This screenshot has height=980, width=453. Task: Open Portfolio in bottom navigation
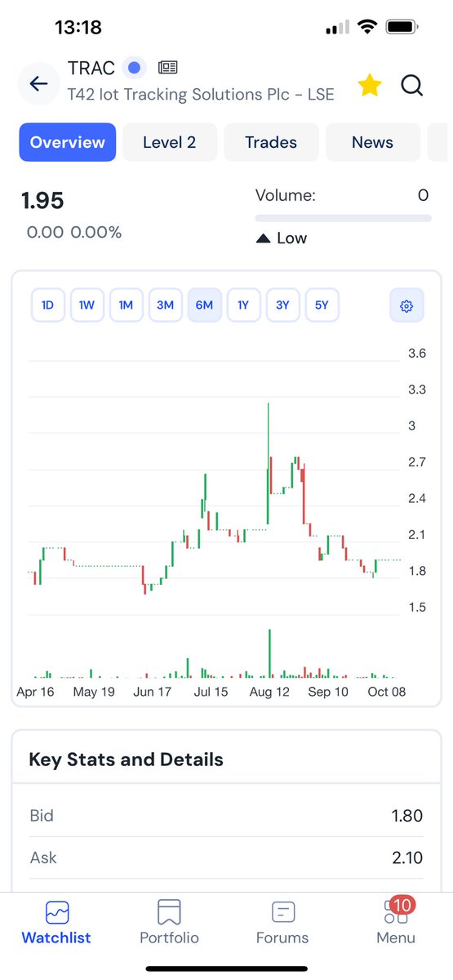pos(169,922)
